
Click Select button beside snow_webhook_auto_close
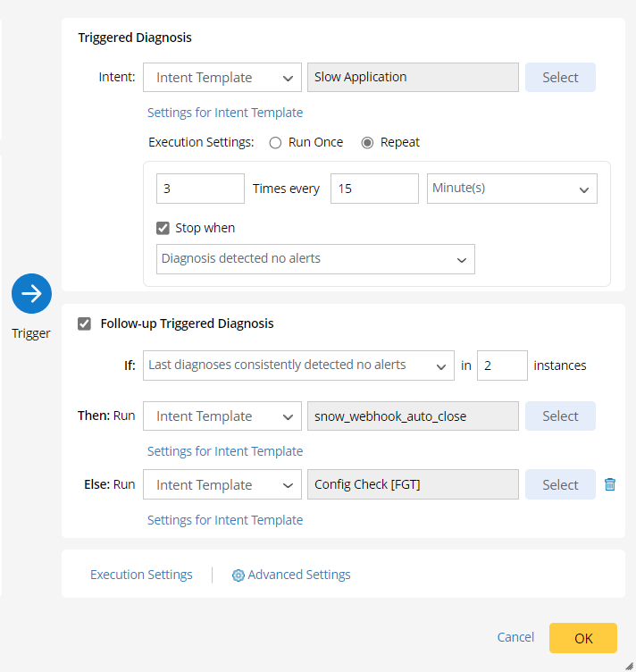point(560,416)
